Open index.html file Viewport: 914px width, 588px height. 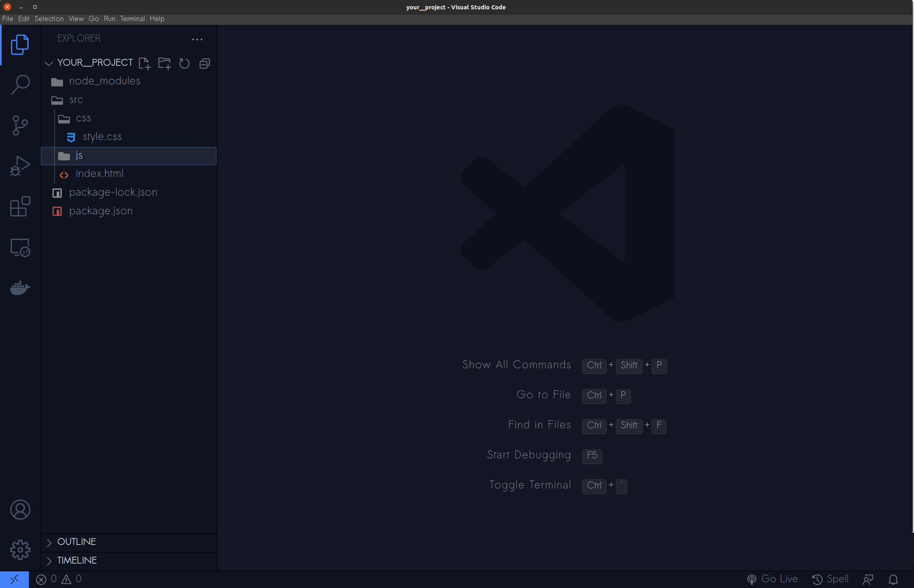129,174
